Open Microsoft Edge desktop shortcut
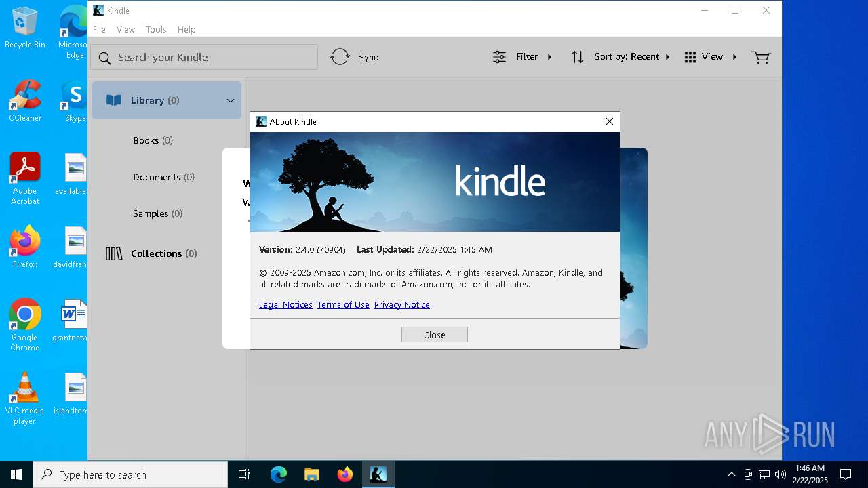 click(x=73, y=33)
